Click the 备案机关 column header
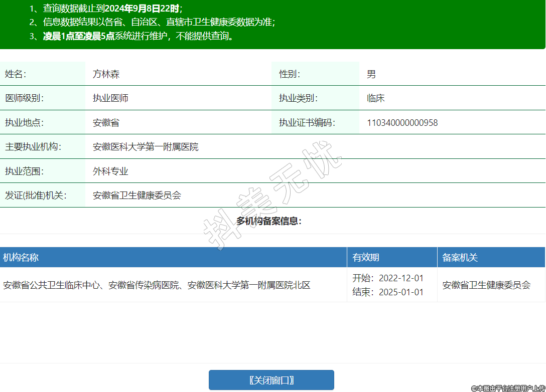 tap(460, 258)
